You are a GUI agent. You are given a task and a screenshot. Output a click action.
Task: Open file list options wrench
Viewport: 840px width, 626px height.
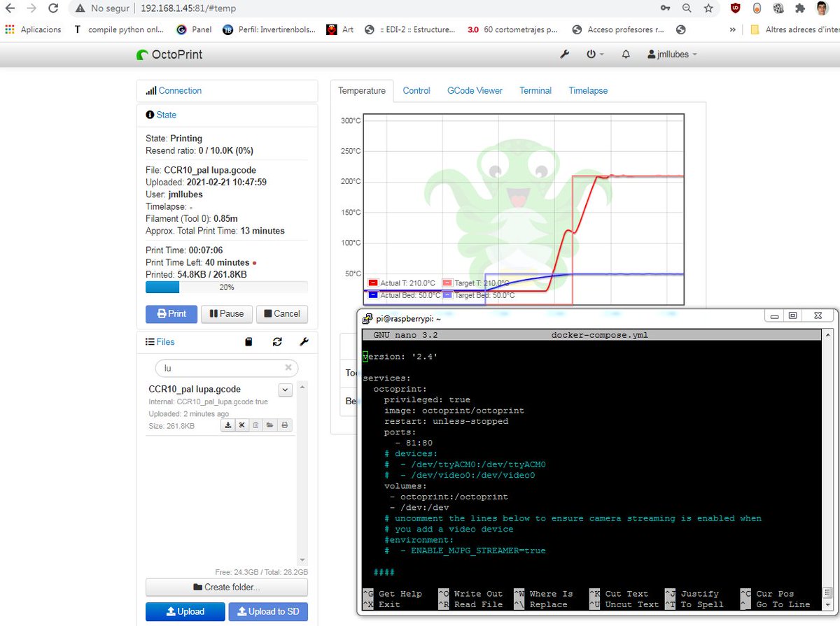(304, 342)
